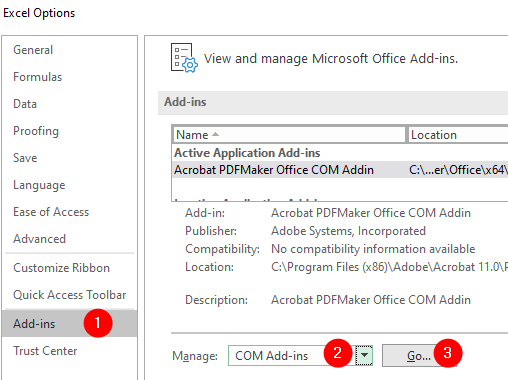Image resolution: width=508 pixels, height=380 pixels.
Task: Click the C:\Program Files (x86)\Adobe location path
Action: (389, 267)
